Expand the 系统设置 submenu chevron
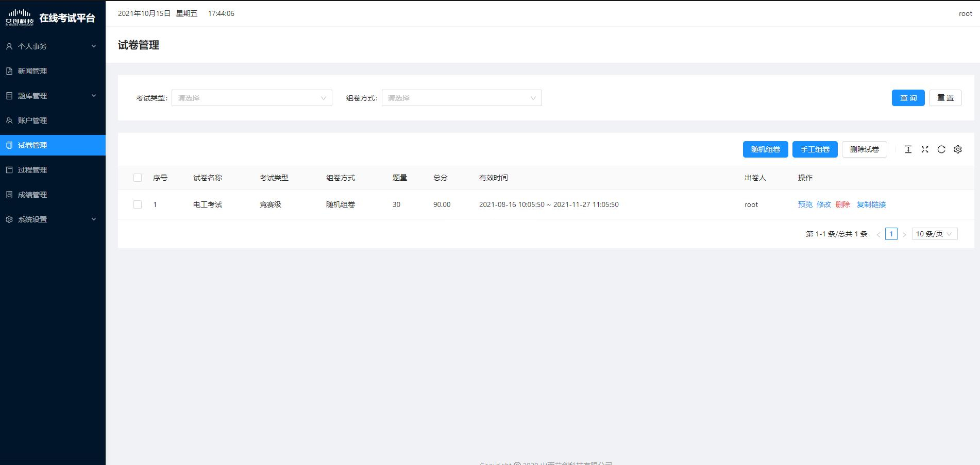 (x=94, y=219)
